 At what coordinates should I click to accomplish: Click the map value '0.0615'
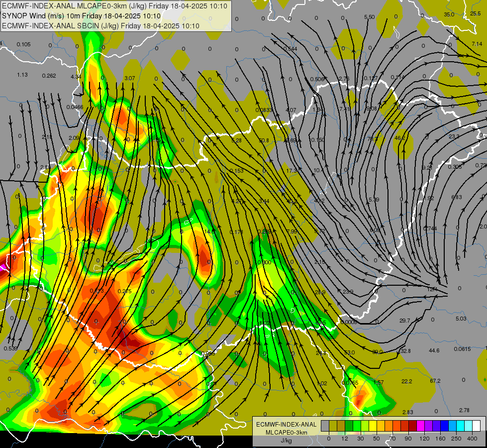click(x=462, y=349)
